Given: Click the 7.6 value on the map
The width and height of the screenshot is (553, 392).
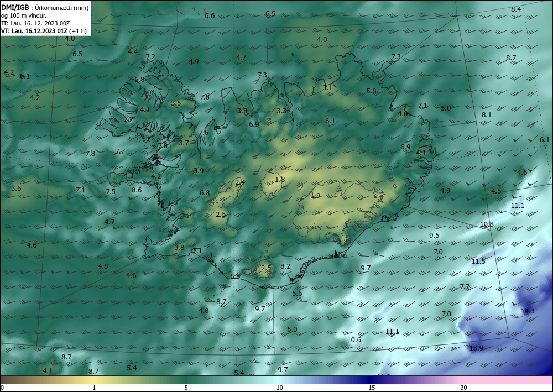Looking at the screenshot, I should pos(204,133).
